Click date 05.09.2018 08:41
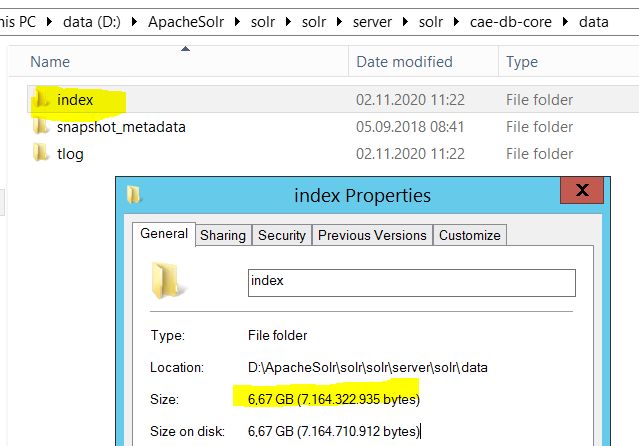Image resolution: width=639 pixels, height=446 pixels. 410,127
